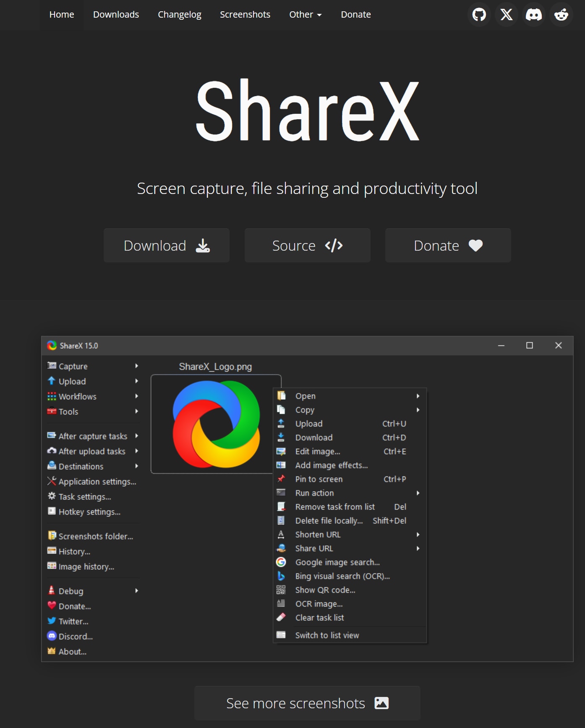Screen dimensions: 585x728
Task: Click the Donate heart icon in sidebar
Action: click(52, 605)
